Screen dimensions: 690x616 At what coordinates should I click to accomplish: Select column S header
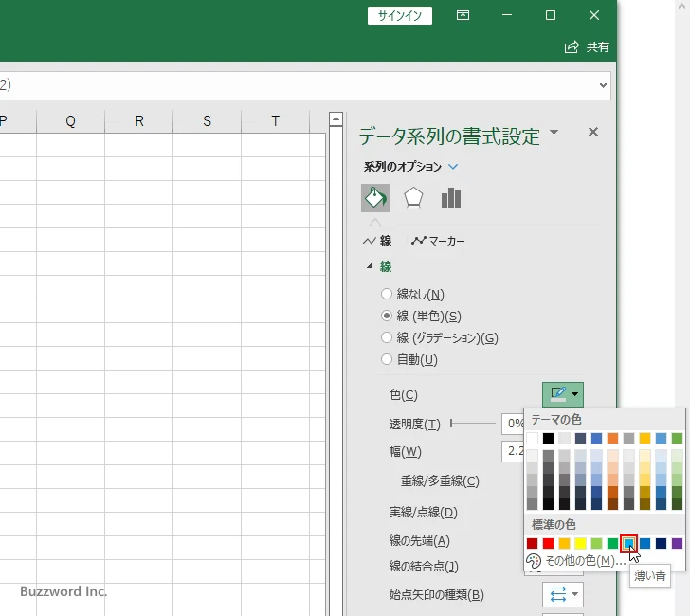point(208,121)
